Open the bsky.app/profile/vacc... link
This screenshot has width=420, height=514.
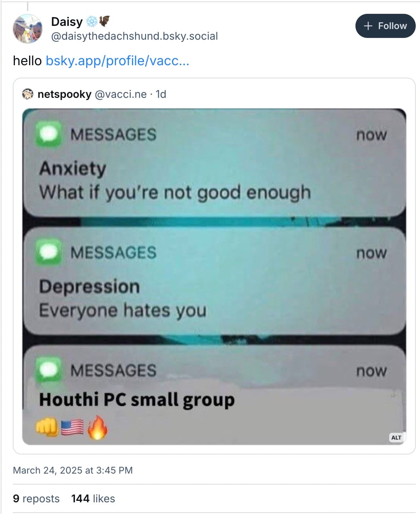(117, 61)
